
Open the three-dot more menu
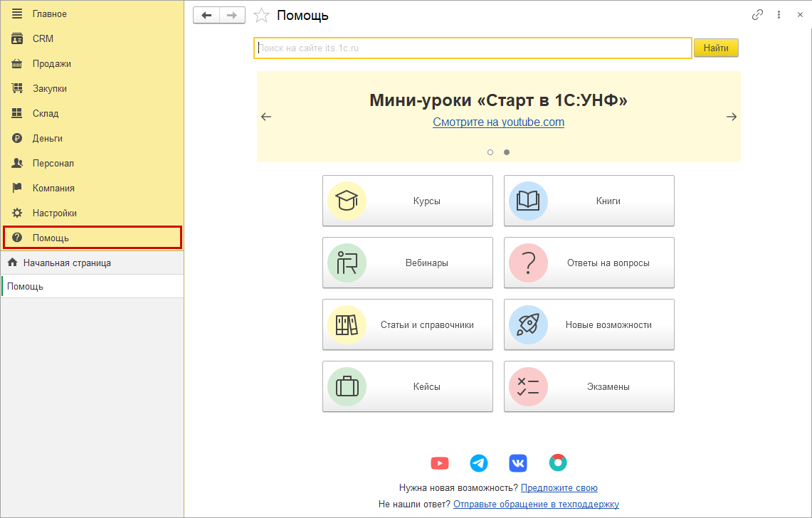pyautogui.click(x=779, y=14)
